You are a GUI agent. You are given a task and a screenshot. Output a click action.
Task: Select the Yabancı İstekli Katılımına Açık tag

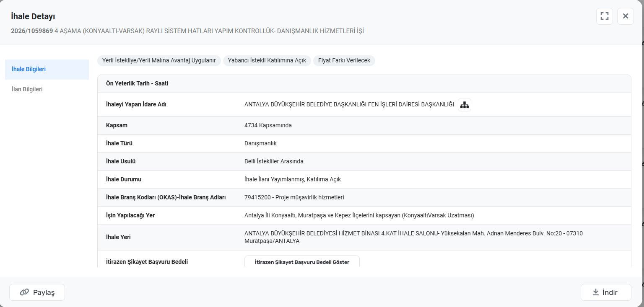click(267, 60)
